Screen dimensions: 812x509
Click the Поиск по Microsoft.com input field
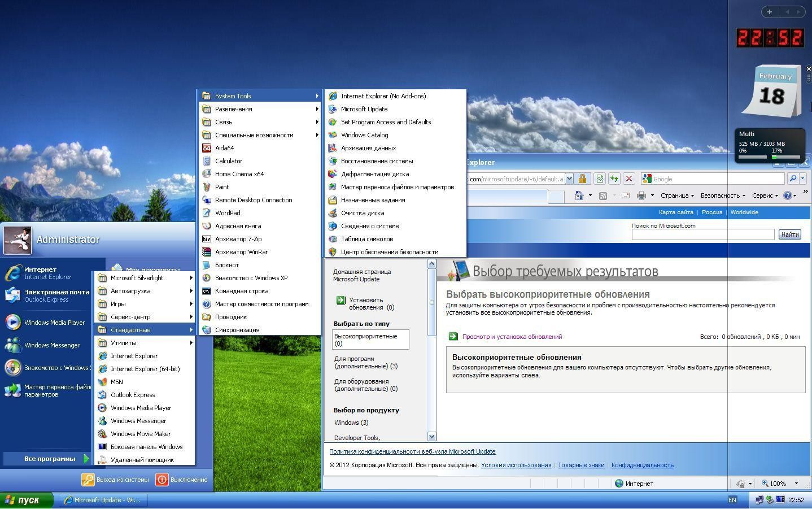[x=702, y=234]
